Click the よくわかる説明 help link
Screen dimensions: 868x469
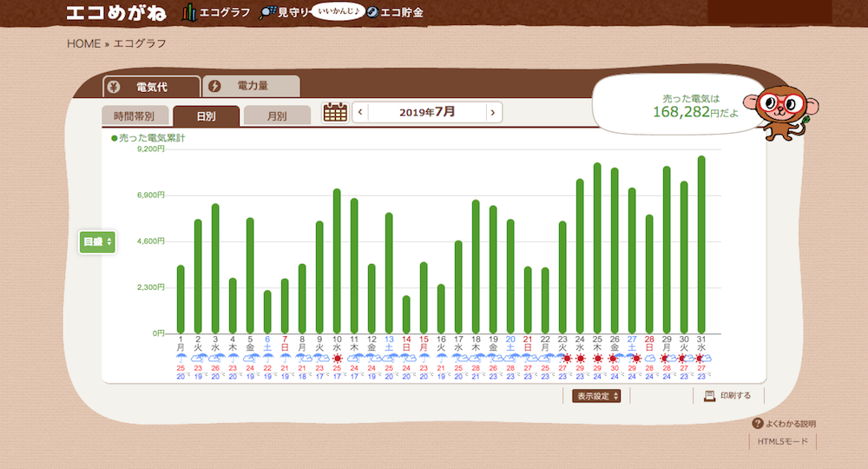(x=790, y=424)
